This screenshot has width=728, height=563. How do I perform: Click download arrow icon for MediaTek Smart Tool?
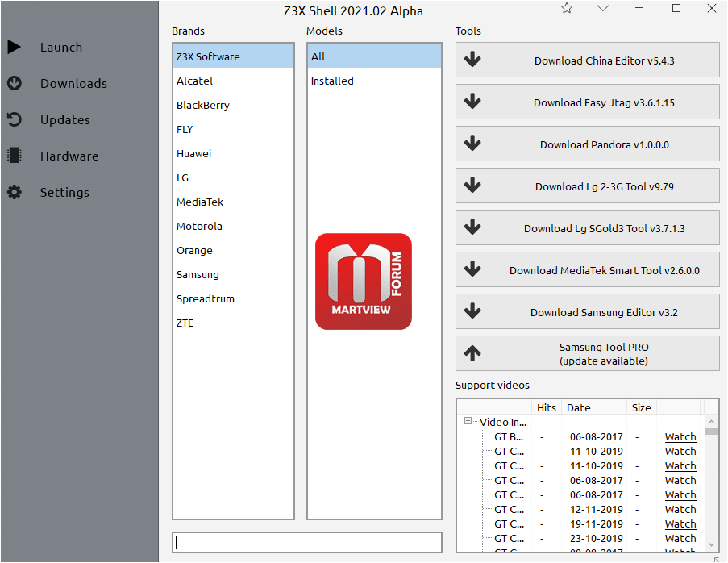(472, 269)
